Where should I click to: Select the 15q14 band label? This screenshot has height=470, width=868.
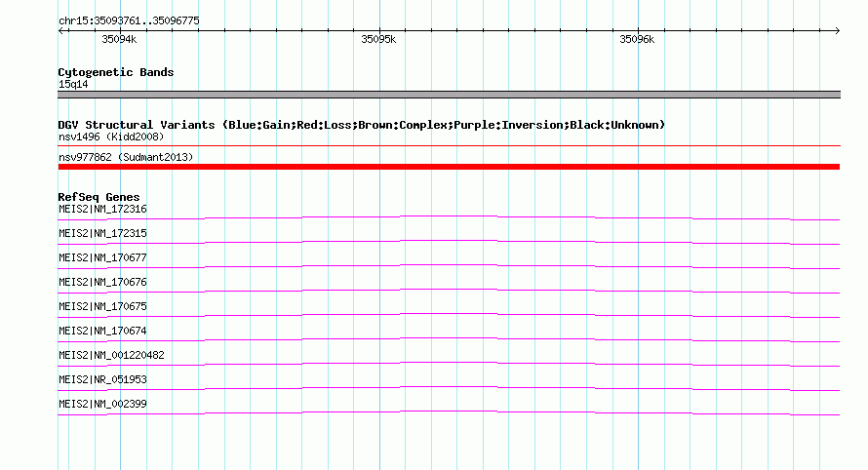tap(73, 84)
